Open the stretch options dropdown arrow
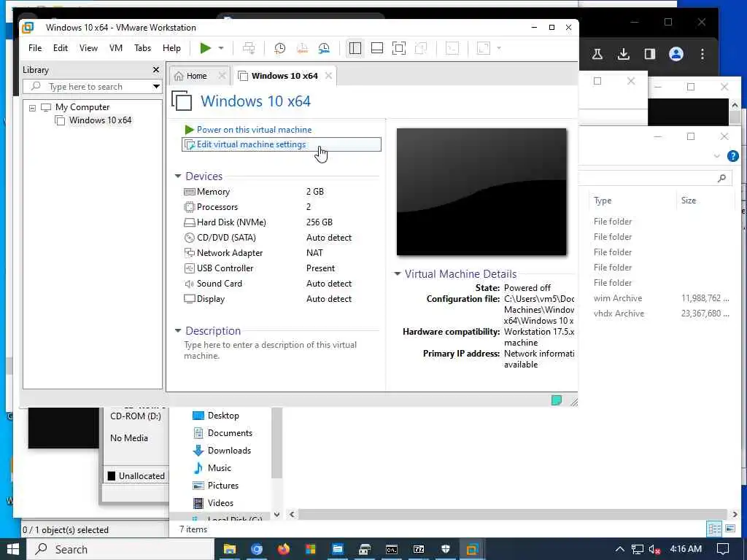This screenshot has width=747, height=560. pyautogui.click(x=499, y=48)
